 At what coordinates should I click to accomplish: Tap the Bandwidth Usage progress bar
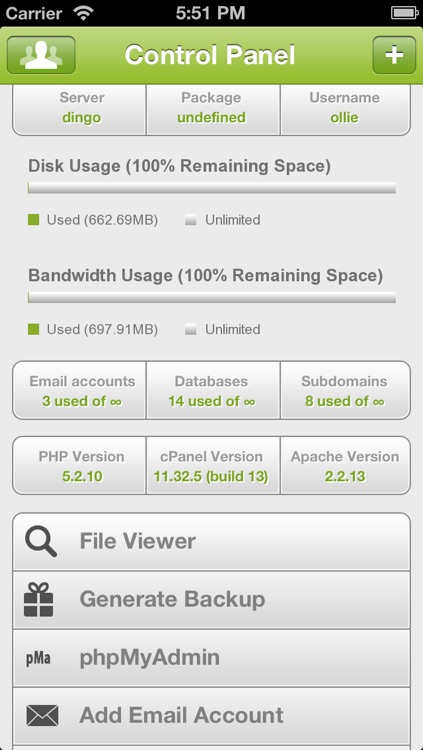[212, 297]
